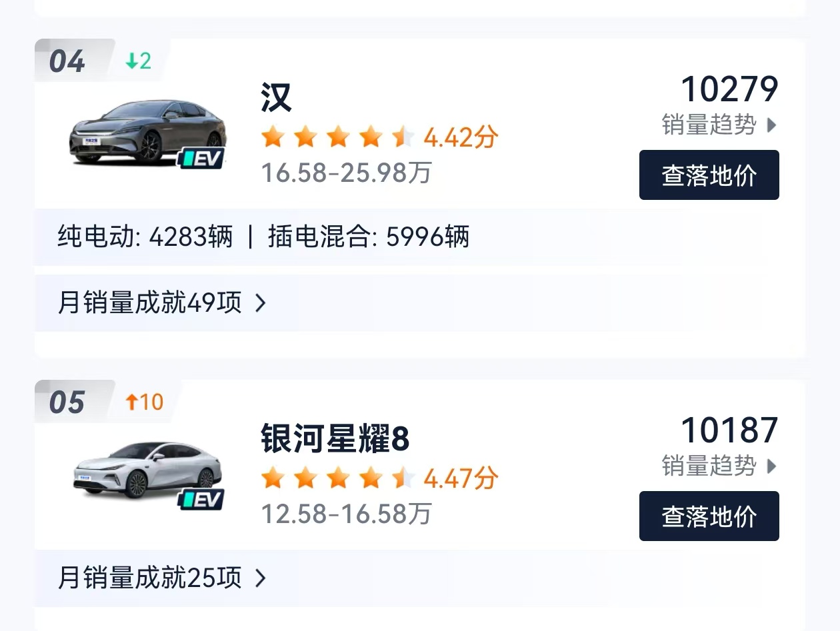Image resolution: width=840 pixels, height=631 pixels.
Task: Click the 16.58-25.98万 price range
Action: coord(346,173)
